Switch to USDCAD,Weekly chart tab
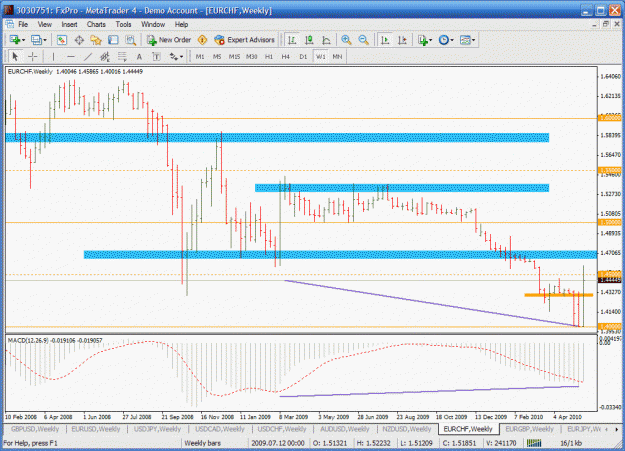Viewport: 625px width, 451px height. coord(220,429)
